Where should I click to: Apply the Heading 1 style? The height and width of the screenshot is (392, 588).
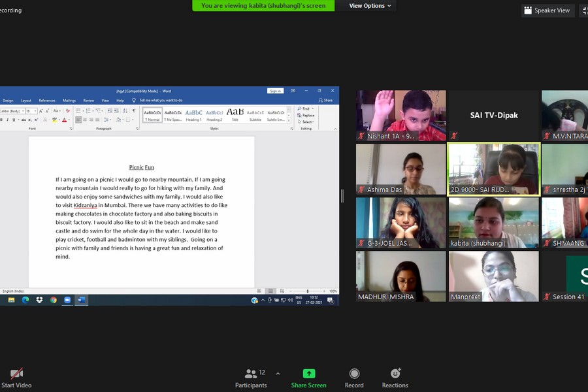point(193,115)
